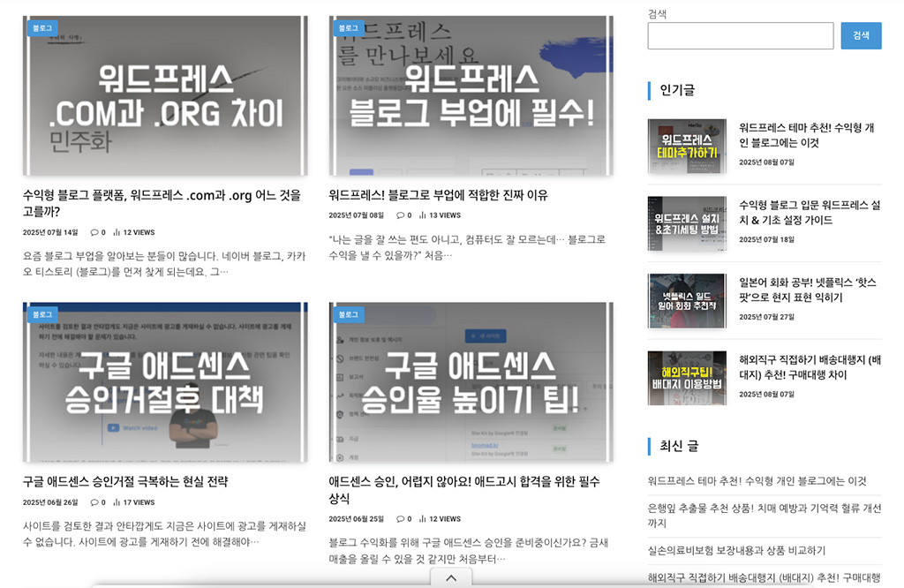Click popular post date '2025년 07월 18일'
The height and width of the screenshot is (588, 904).
pos(767,240)
